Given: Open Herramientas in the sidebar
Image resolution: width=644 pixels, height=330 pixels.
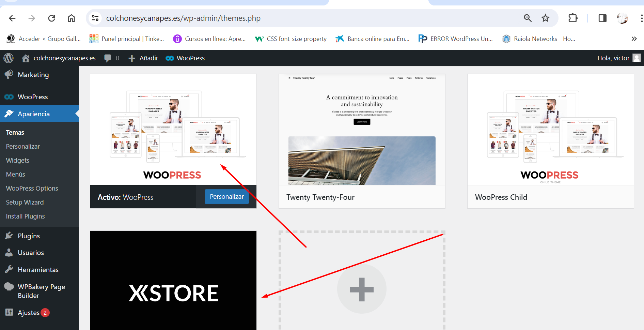Looking at the screenshot, I should 40,270.
